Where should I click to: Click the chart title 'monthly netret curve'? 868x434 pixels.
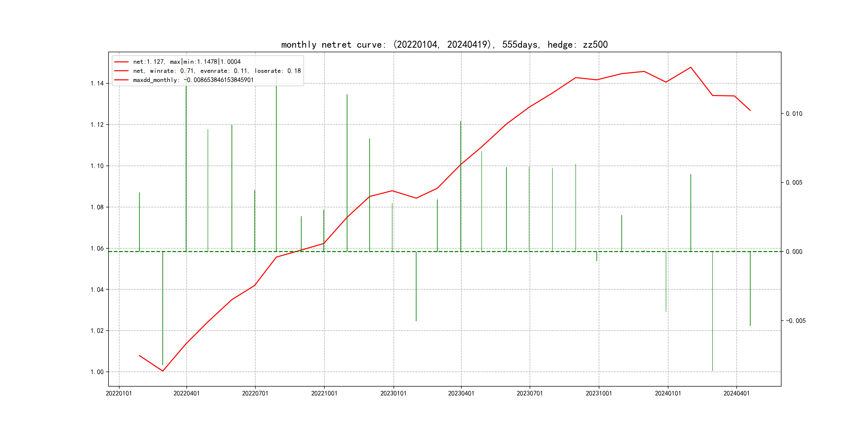click(444, 45)
